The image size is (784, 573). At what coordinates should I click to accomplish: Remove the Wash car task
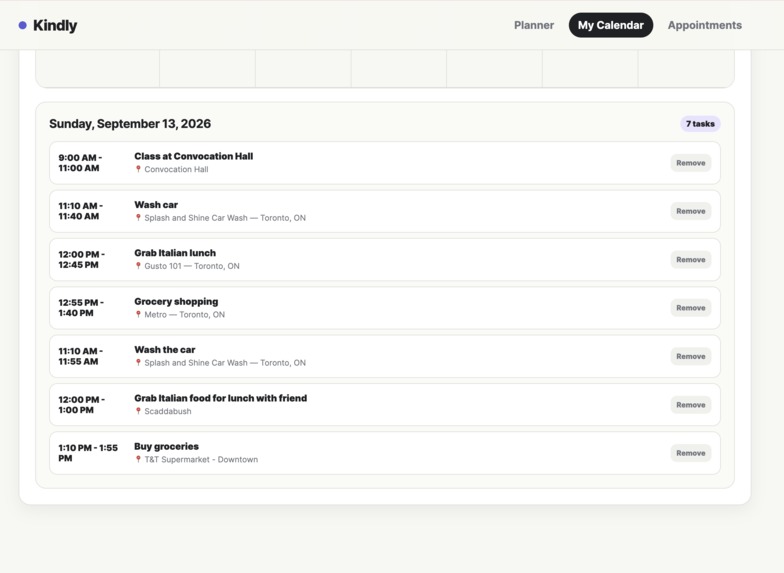pyautogui.click(x=690, y=211)
